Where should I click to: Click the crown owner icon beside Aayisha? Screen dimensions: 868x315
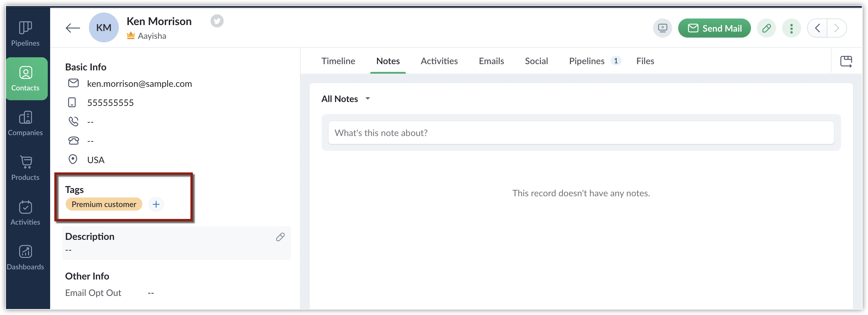point(131,35)
